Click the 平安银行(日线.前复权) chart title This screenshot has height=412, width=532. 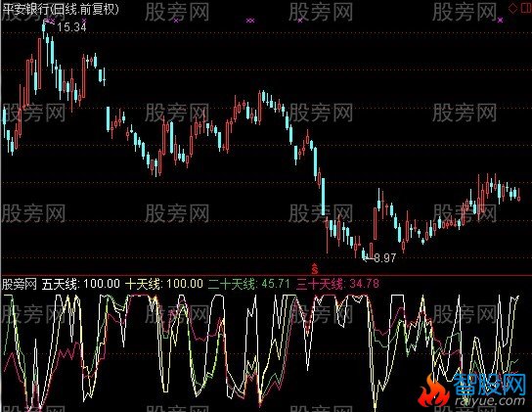(61, 9)
